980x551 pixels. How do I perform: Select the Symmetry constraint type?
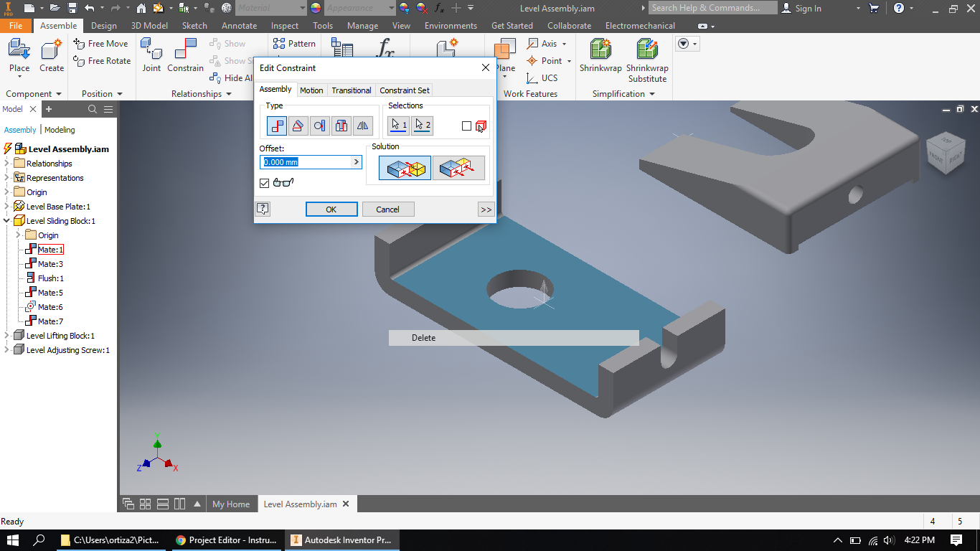[x=363, y=126]
